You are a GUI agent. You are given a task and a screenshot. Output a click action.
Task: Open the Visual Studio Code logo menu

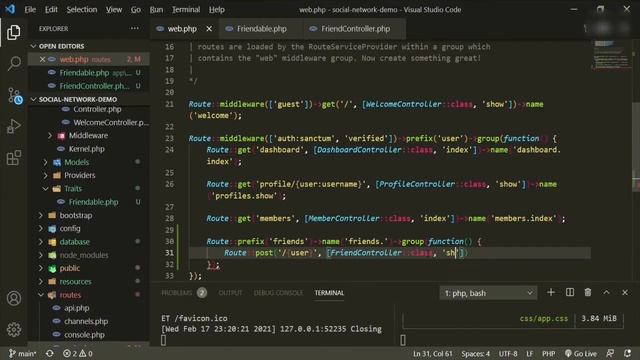point(10,9)
